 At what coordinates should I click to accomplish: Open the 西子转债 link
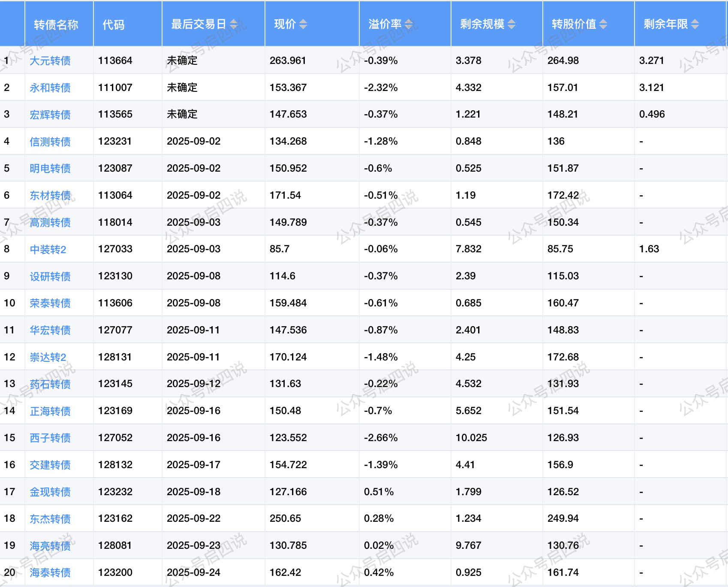(50, 438)
